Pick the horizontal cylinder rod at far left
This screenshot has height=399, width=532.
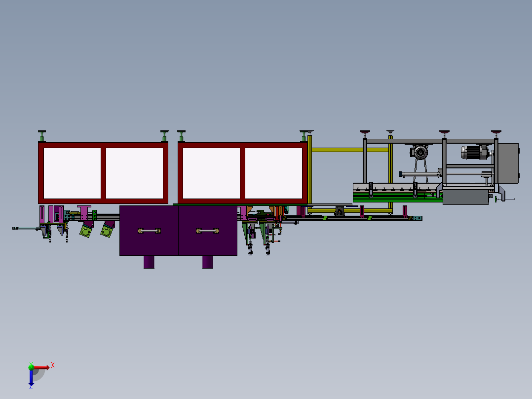[x=26, y=229]
